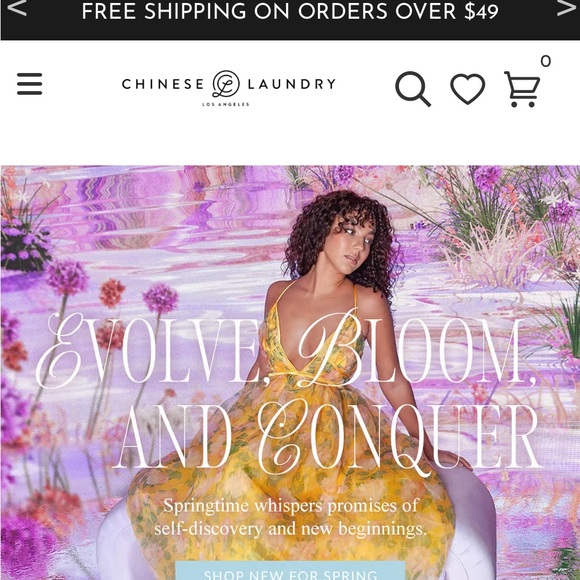Click the CL monogram emblem
The image size is (580, 580).
coord(226,84)
